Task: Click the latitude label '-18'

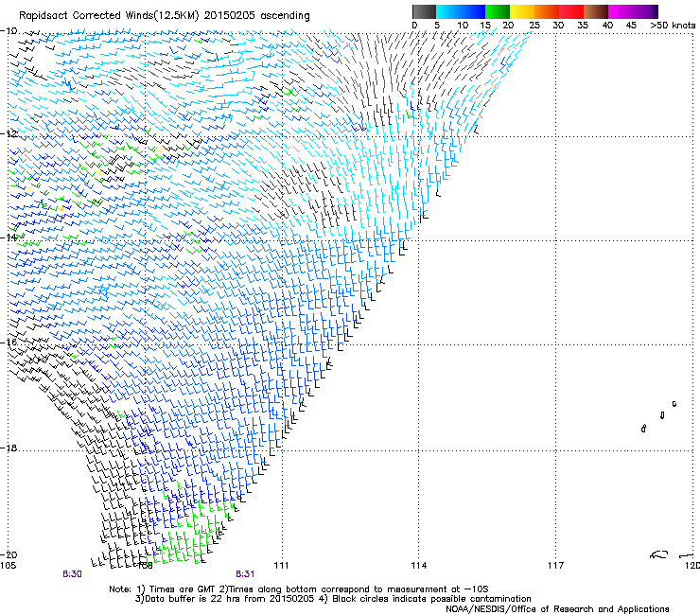Action: pos(9,448)
